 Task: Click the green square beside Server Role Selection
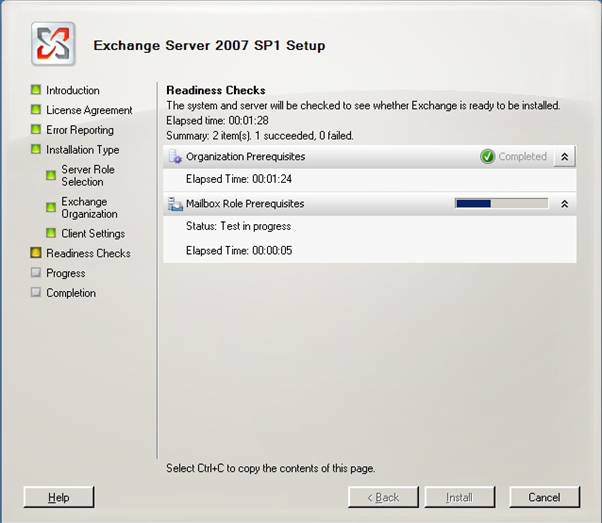(51, 175)
